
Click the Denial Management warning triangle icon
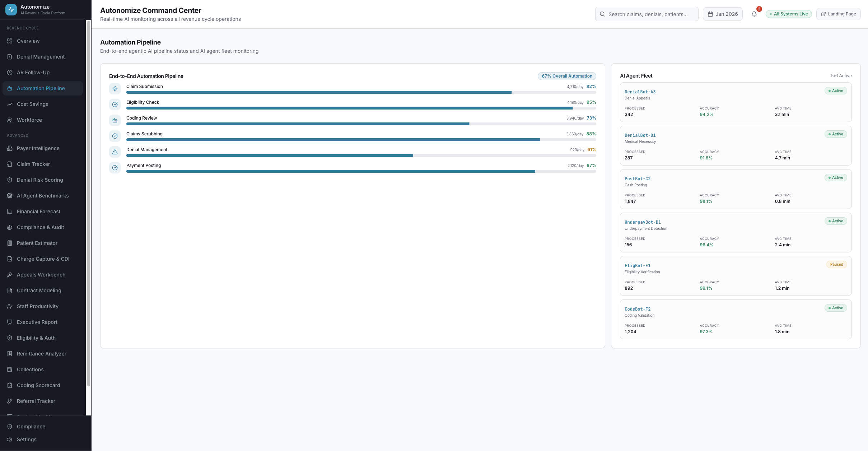115,152
